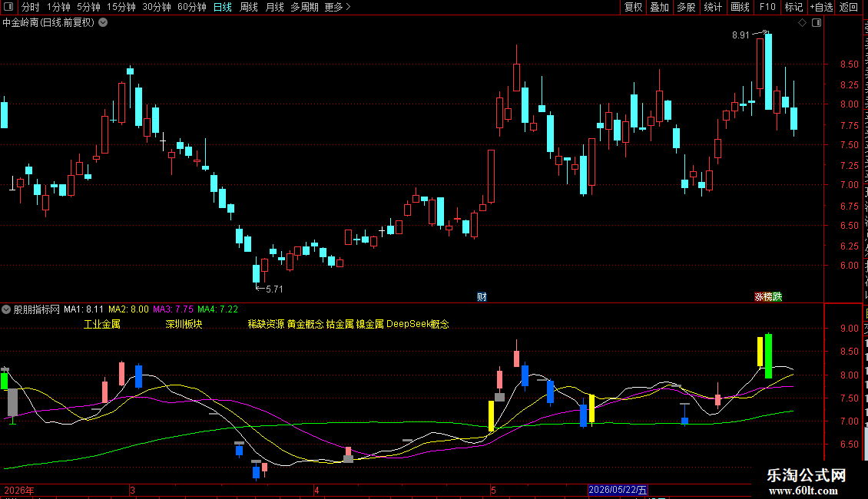Click the 标记 mark button
Viewport: 868px width, 499px height.
(x=793, y=7)
